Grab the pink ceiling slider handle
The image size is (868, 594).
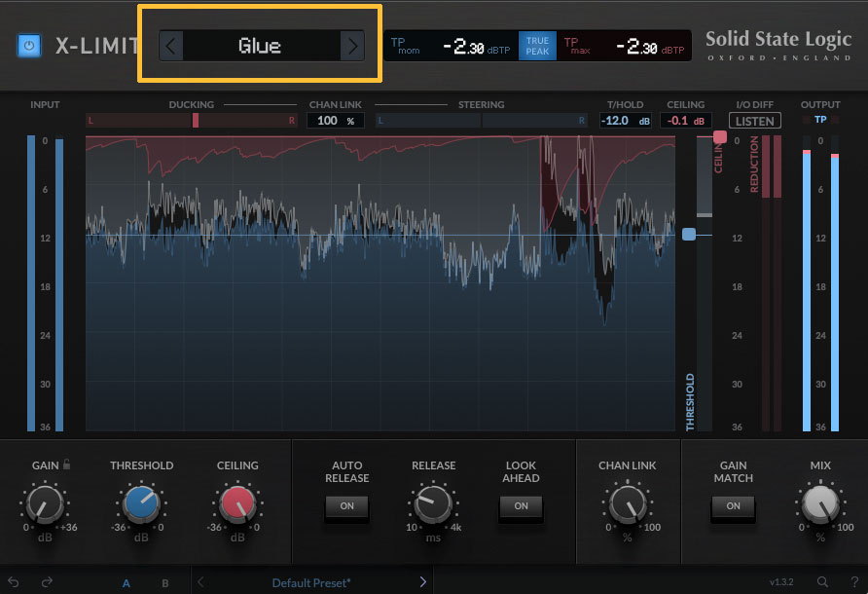720,136
